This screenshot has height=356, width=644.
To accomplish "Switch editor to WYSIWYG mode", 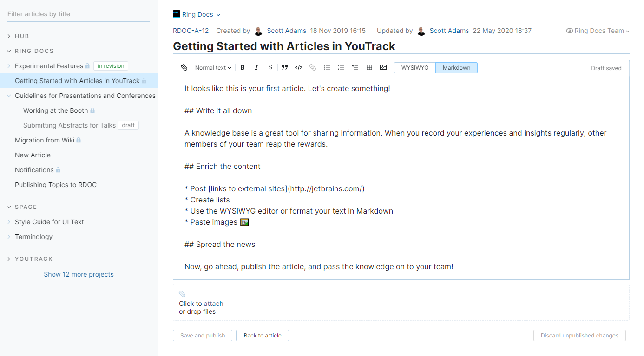I will pos(415,68).
